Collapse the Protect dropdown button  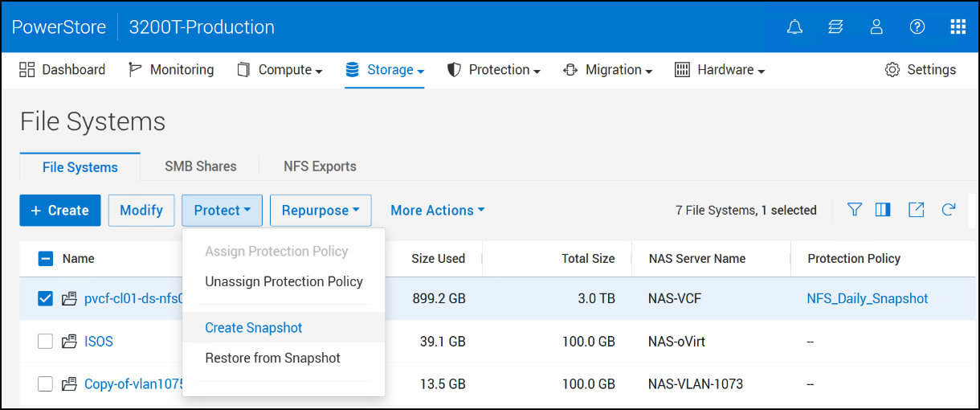coord(222,211)
